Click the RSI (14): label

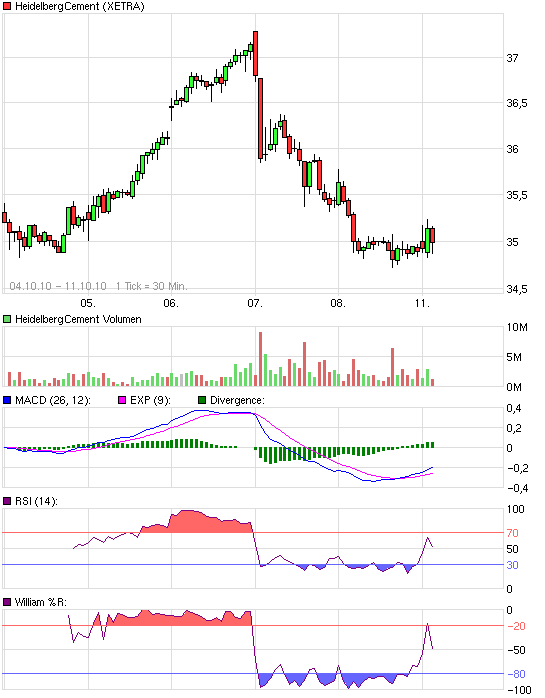pos(37,501)
